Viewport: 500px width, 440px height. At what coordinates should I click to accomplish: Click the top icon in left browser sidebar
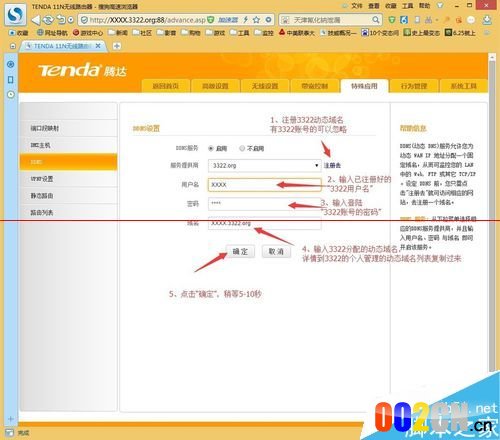(x=11, y=64)
